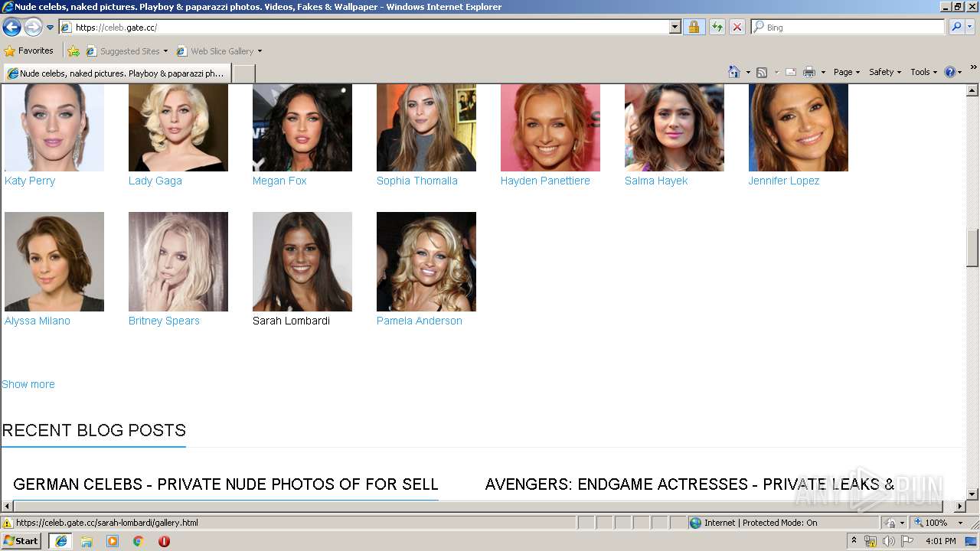980x551 pixels.
Task: Open the recent pages dropdown beside Forward
Action: [x=51, y=28]
